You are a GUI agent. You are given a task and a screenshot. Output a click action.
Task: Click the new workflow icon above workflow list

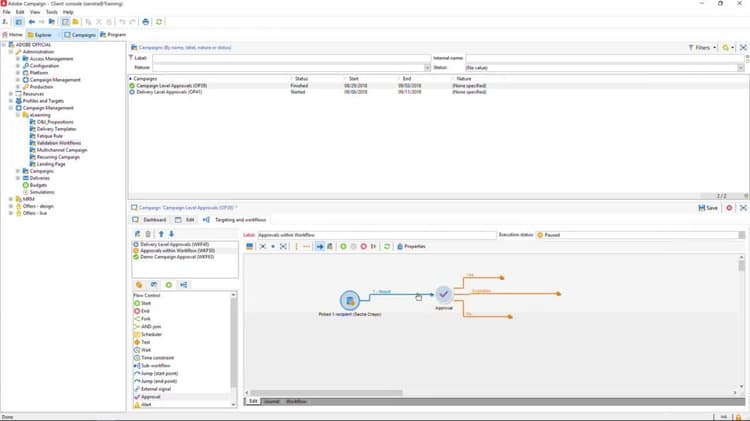point(138,234)
